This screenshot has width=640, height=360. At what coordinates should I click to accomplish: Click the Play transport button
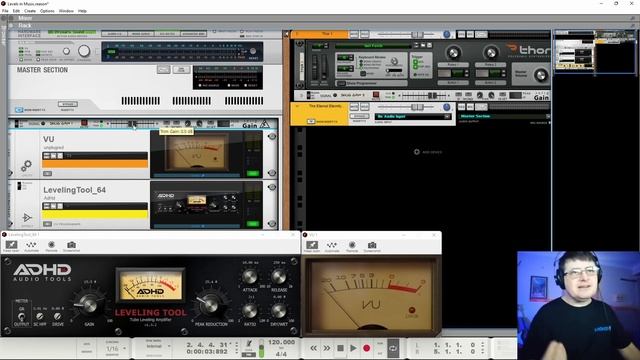(x=353, y=348)
